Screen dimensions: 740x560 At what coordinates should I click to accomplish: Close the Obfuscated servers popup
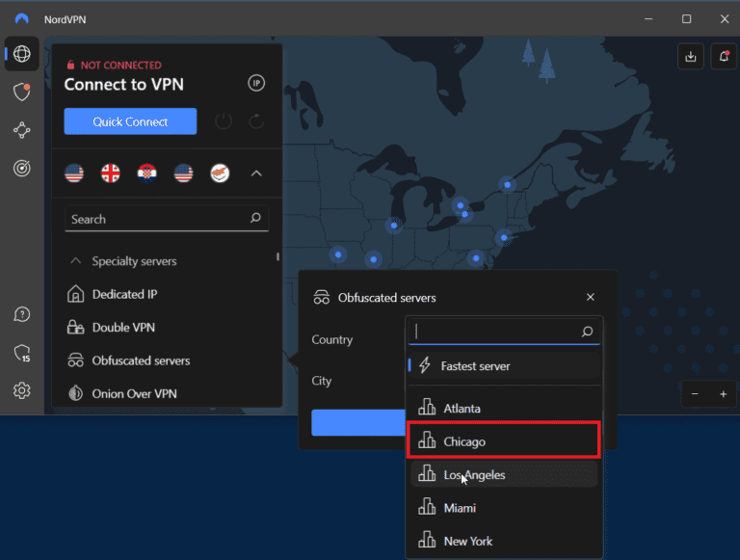[x=591, y=297]
